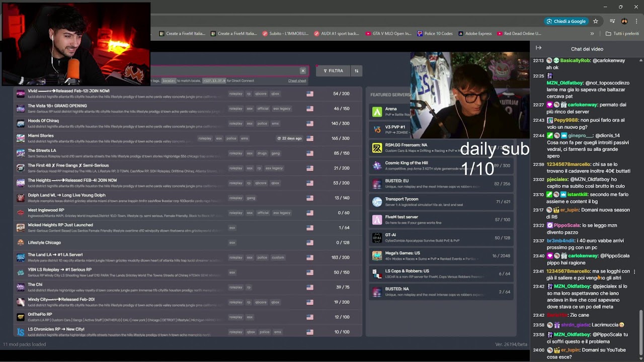Select the GT-AI server logo
644x362 pixels.
377,238
